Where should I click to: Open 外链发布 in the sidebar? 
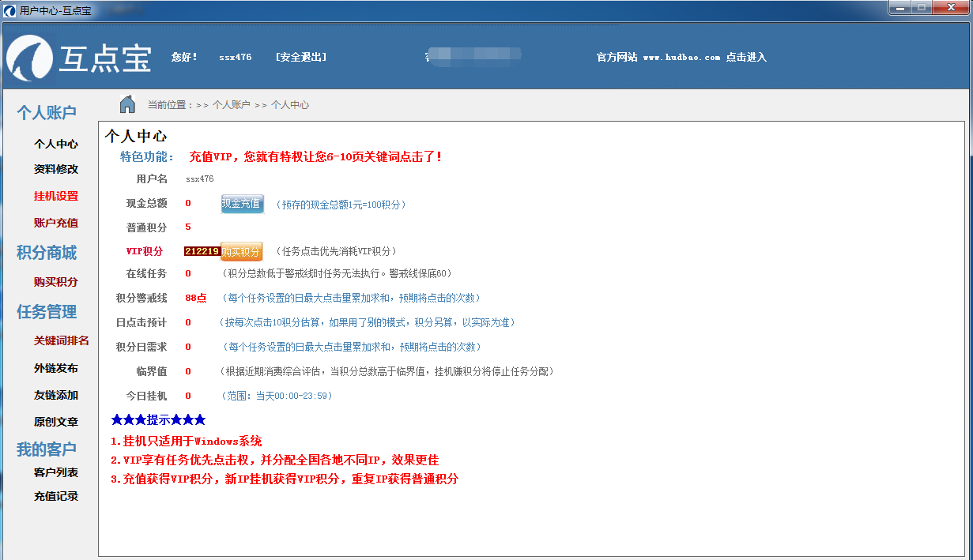tap(56, 368)
